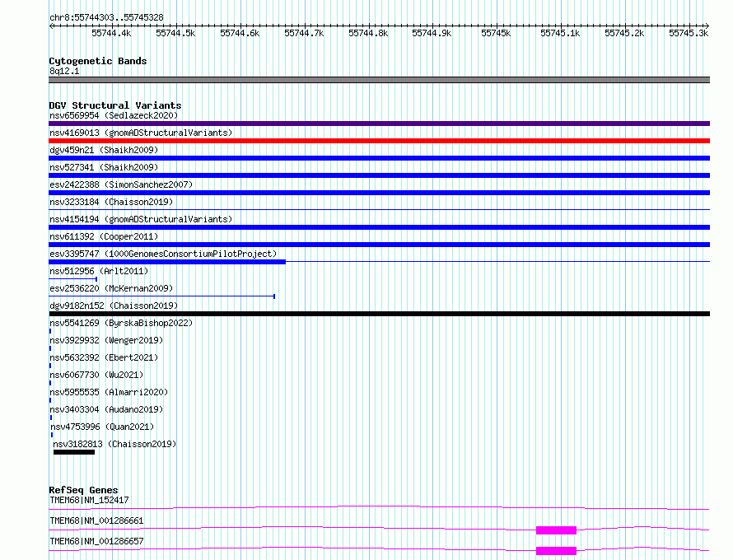
Task: Click the 55744.4k ruler tick label
Action: [111, 33]
